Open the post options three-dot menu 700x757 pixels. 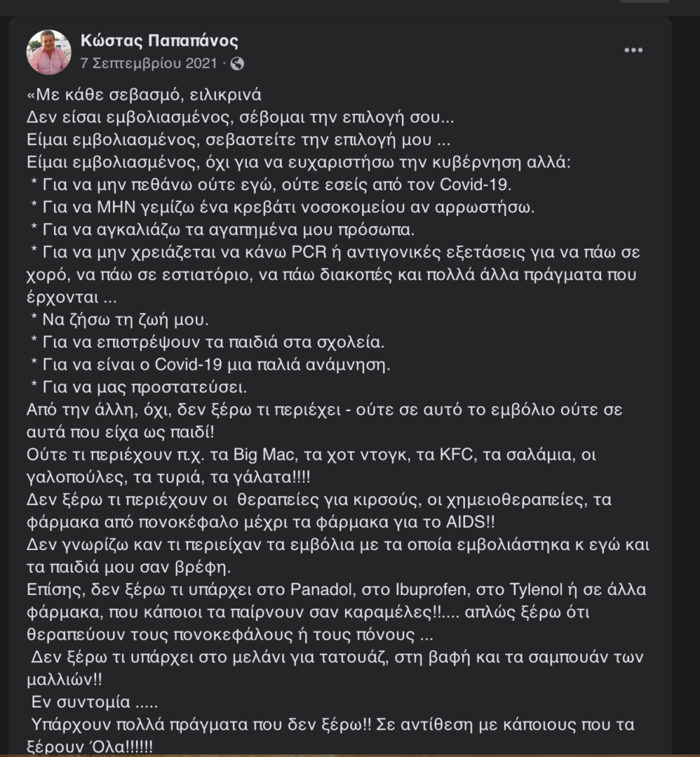[633, 50]
